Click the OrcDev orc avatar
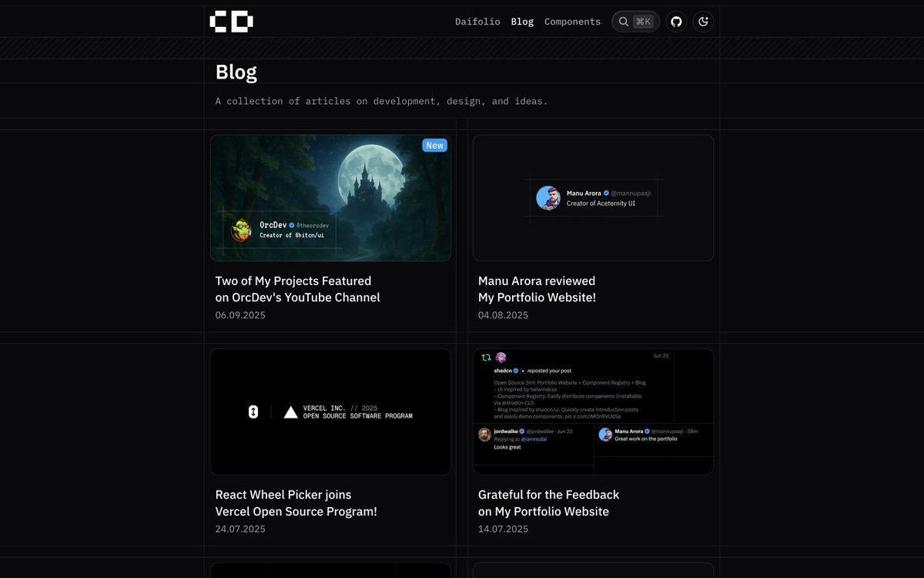Viewport: 924px width, 578px height. (242, 230)
